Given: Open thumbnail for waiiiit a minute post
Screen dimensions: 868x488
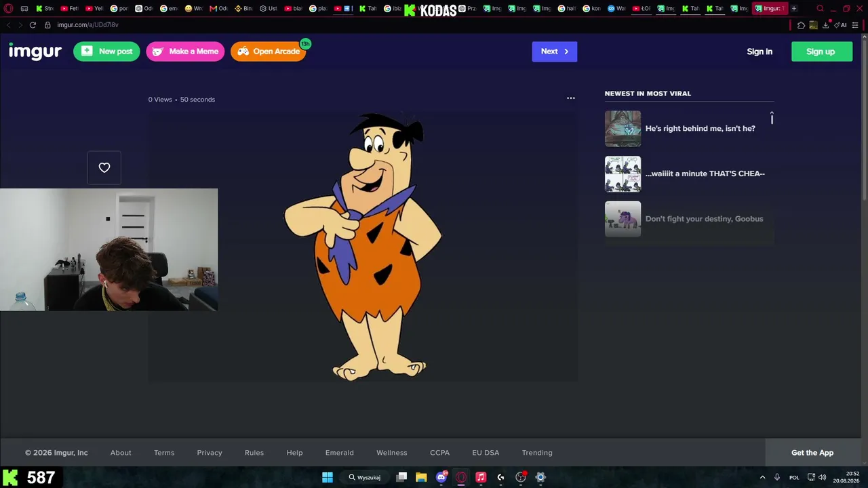Looking at the screenshot, I should coord(623,174).
